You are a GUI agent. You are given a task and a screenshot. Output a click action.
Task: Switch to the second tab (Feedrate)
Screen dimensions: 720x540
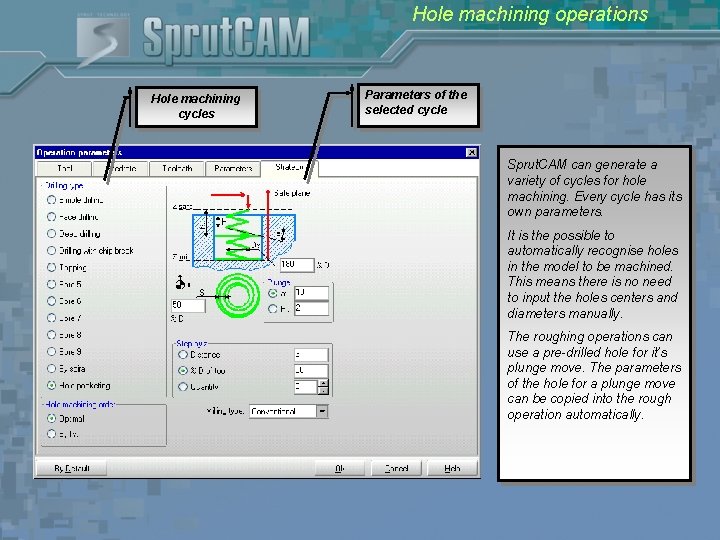[x=121, y=169]
